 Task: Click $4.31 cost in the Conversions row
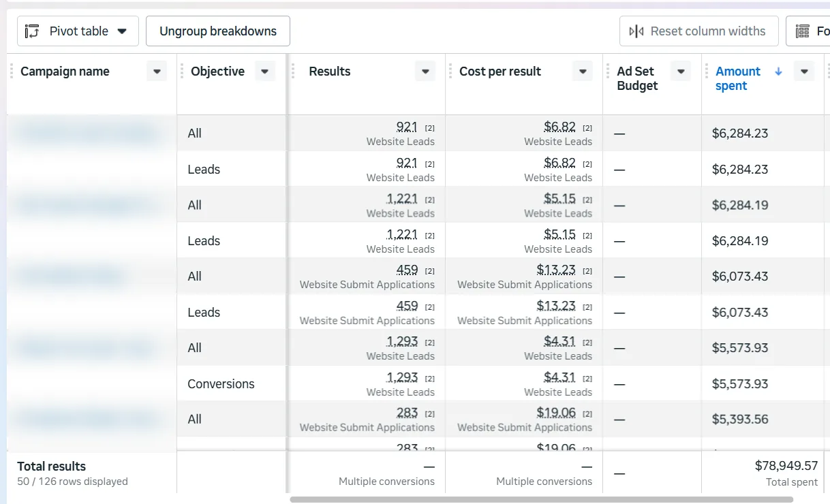(559, 377)
